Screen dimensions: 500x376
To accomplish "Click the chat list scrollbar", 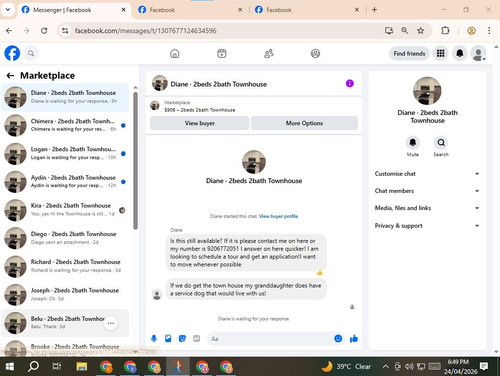I will (x=135, y=161).
